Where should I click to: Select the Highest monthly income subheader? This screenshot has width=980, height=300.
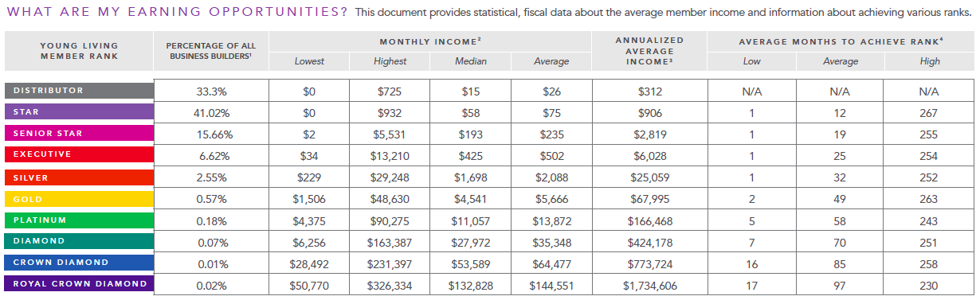click(x=390, y=61)
